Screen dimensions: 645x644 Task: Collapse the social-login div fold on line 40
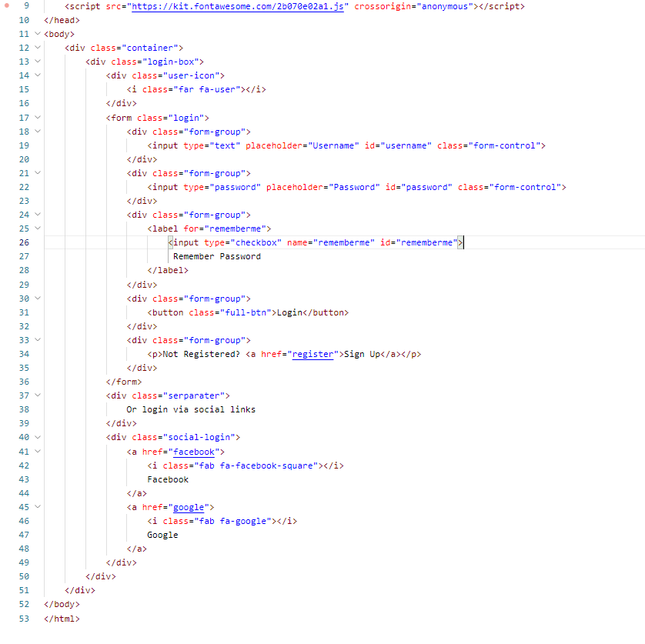(38, 437)
